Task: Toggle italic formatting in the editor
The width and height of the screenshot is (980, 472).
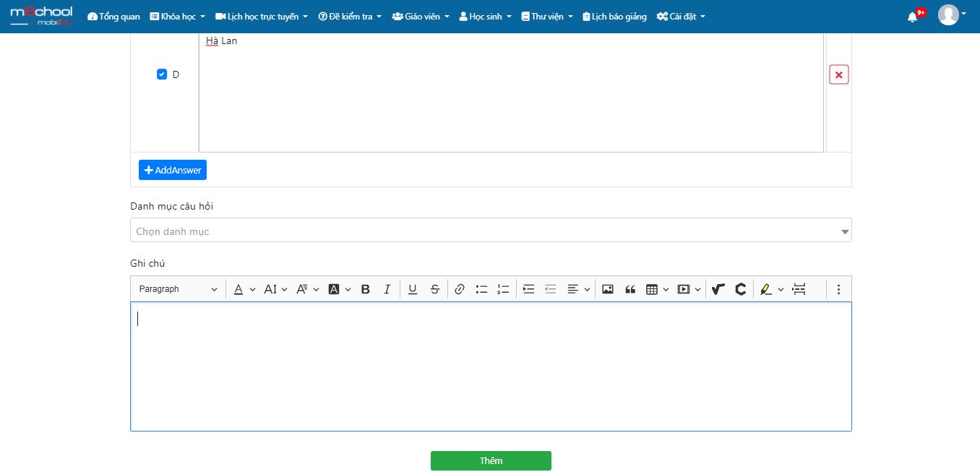Action: point(387,289)
